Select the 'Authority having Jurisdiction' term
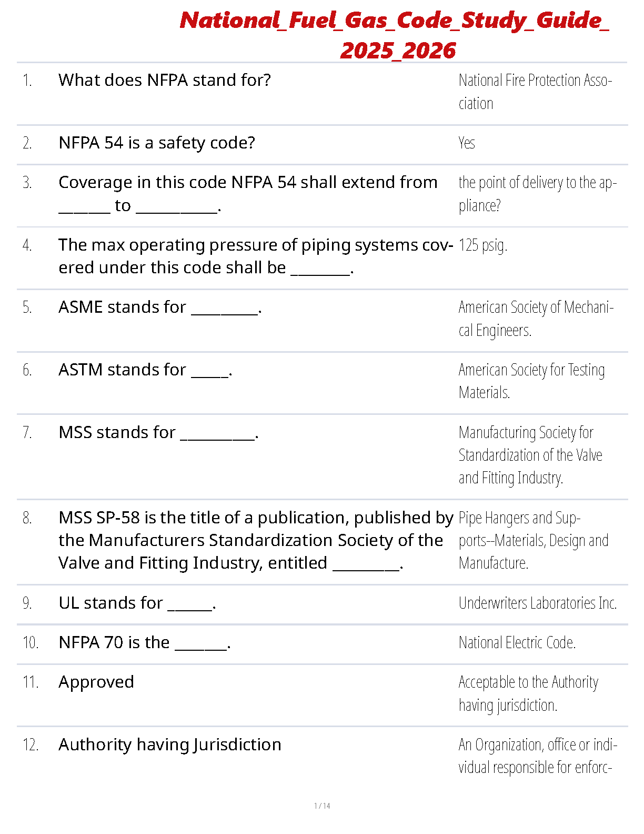644x834 pixels. click(x=170, y=744)
